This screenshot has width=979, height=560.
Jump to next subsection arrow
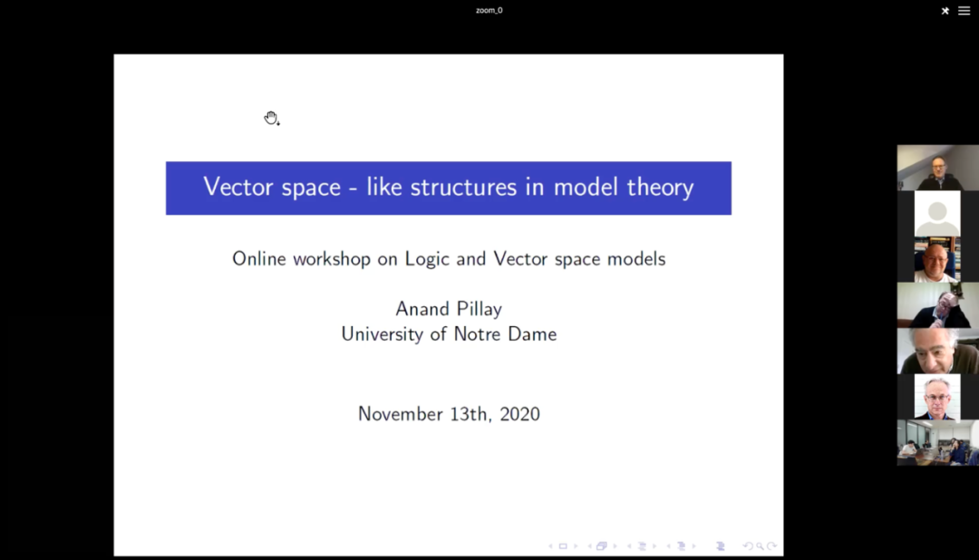654,546
